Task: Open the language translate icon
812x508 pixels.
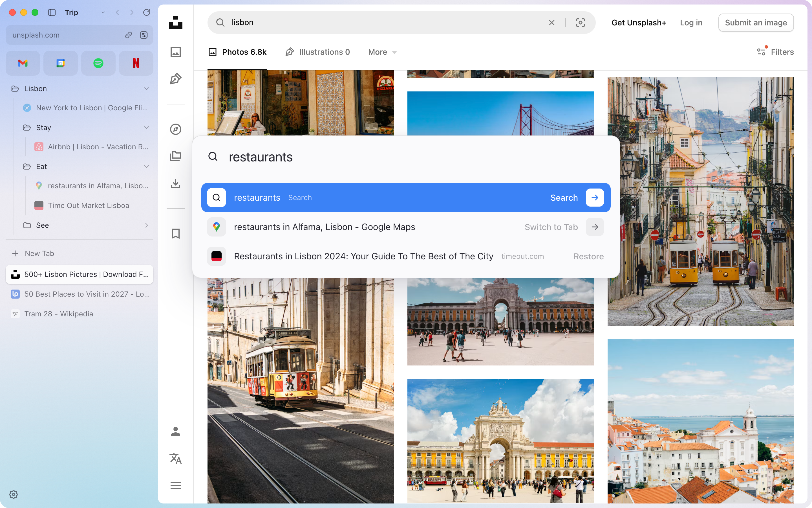Action: pyautogui.click(x=175, y=458)
